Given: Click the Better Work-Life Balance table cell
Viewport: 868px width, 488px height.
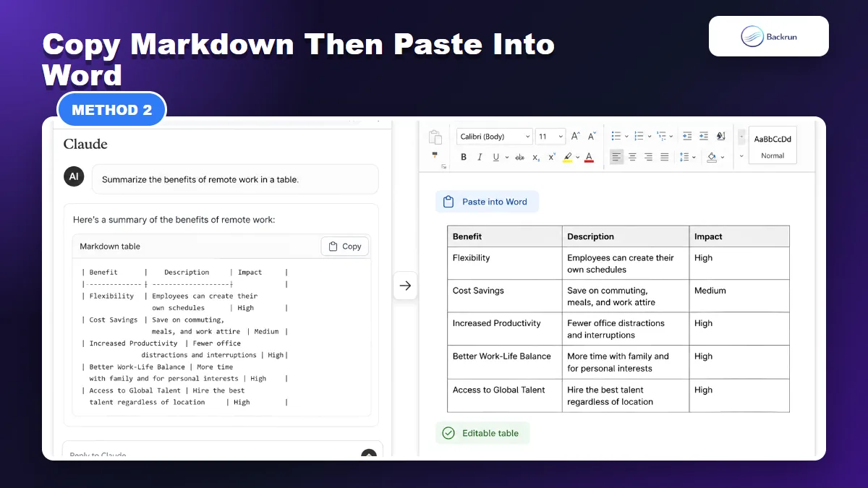Looking at the screenshot, I should click(x=505, y=362).
